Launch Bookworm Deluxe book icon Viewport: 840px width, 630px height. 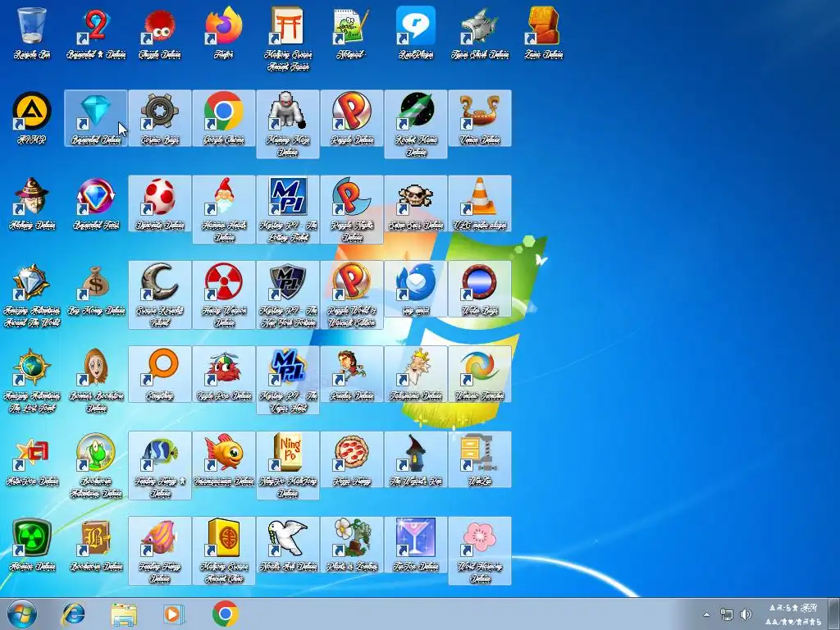click(x=96, y=546)
